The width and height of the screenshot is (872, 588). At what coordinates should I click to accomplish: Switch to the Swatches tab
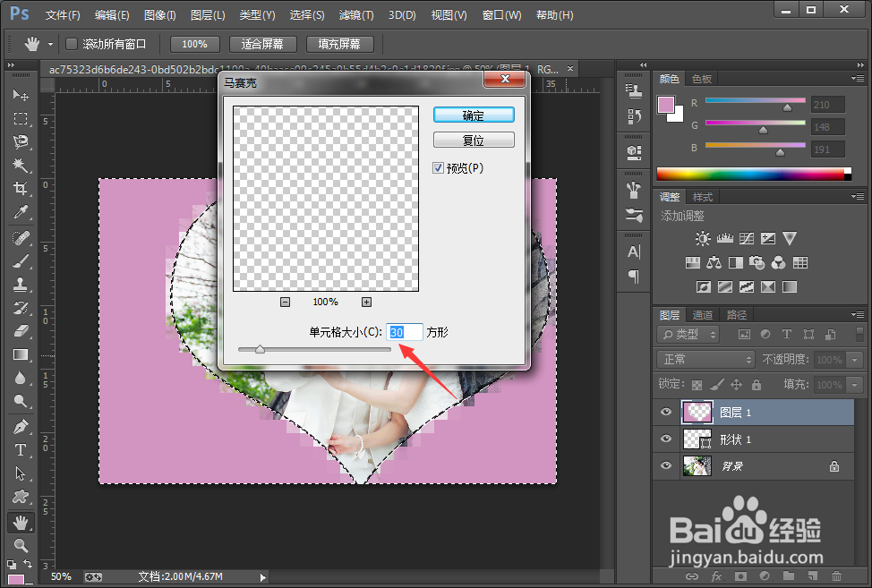coord(701,79)
